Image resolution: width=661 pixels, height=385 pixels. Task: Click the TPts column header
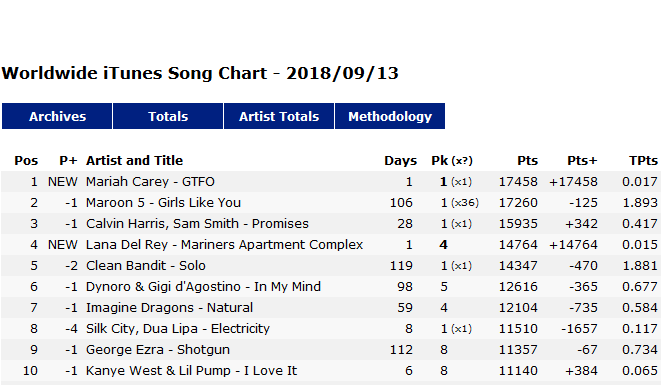coord(643,161)
